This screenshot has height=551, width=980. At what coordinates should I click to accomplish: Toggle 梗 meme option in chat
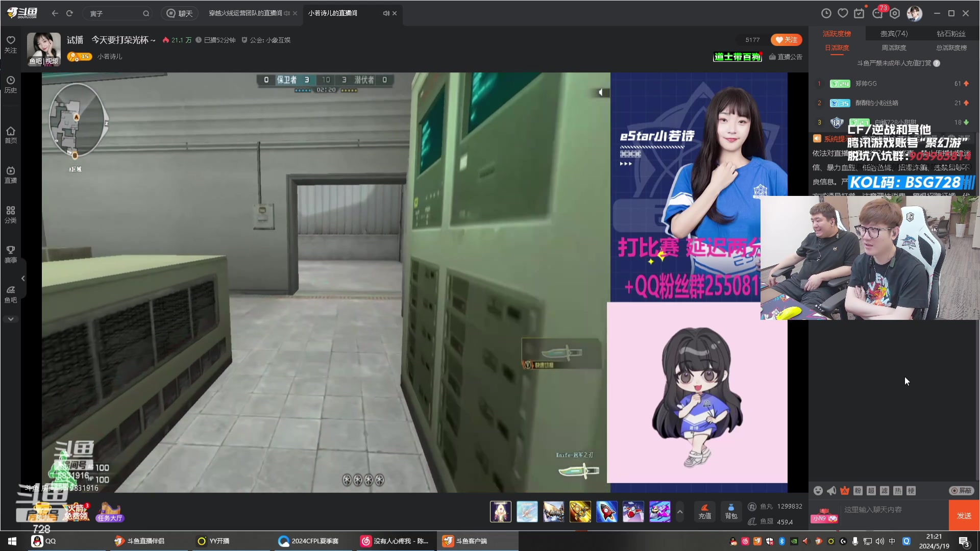911,490
